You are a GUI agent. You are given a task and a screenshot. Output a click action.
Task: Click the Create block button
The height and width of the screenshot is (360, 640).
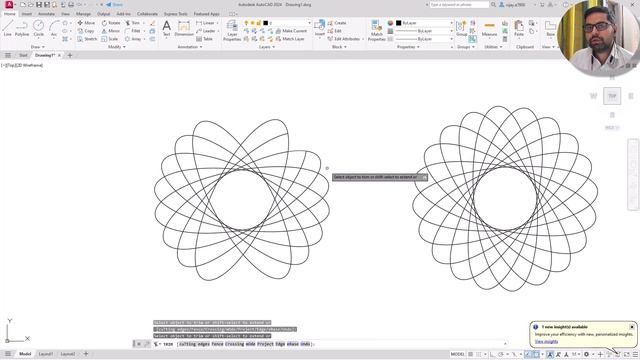[x=337, y=23]
